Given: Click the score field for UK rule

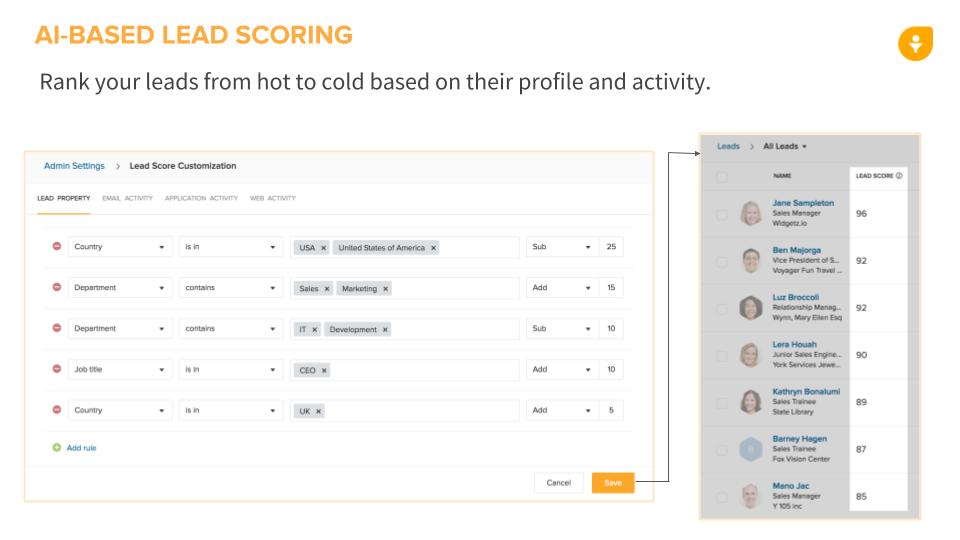Looking at the screenshot, I should pyautogui.click(x=611, y=410).
